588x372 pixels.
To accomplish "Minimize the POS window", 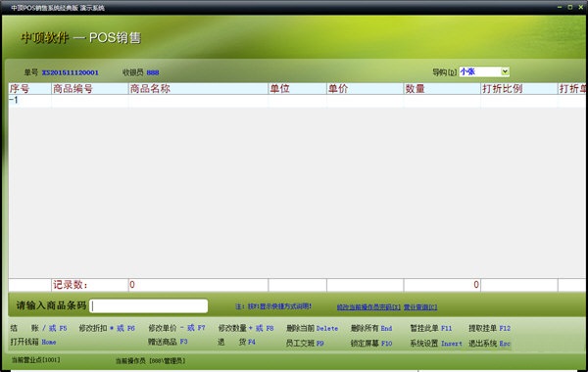I will (x=560, y=7).
